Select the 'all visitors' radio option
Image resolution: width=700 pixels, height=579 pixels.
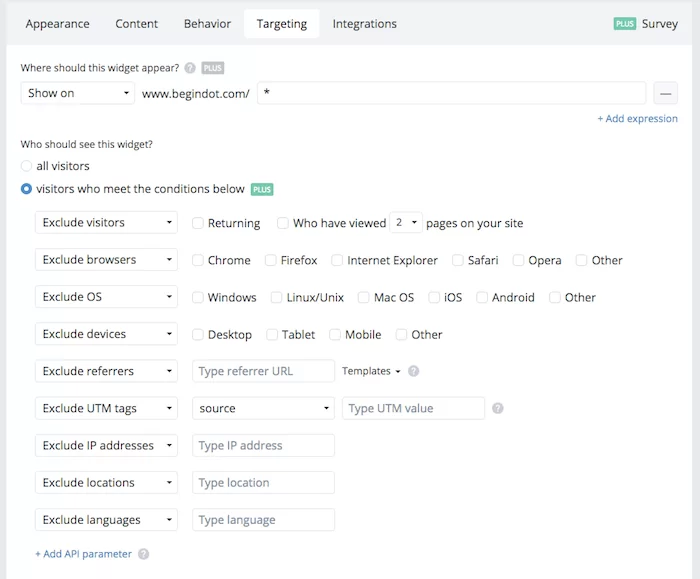(x=27, y=166)
